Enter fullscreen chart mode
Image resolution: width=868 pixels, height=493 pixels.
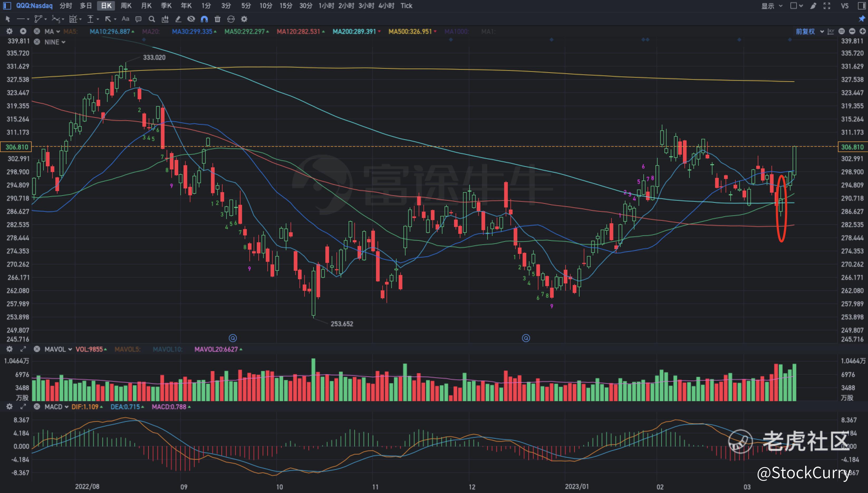tap(827, 6)
